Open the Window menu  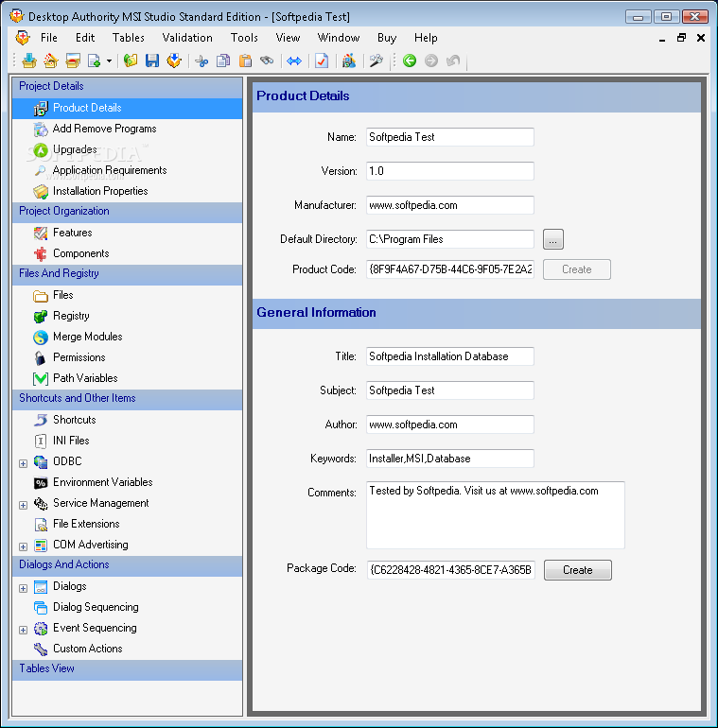339,38
